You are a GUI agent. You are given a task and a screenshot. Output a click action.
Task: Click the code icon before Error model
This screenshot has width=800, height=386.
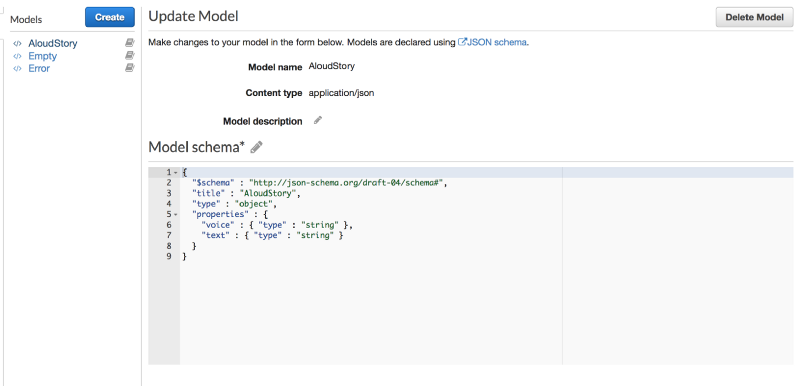pos(17,68)
